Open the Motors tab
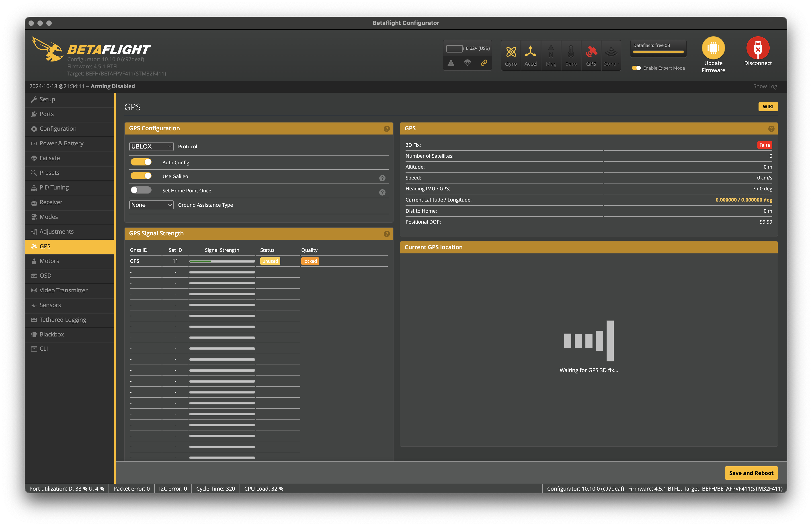The image size is (812, 526). [70, 261]
